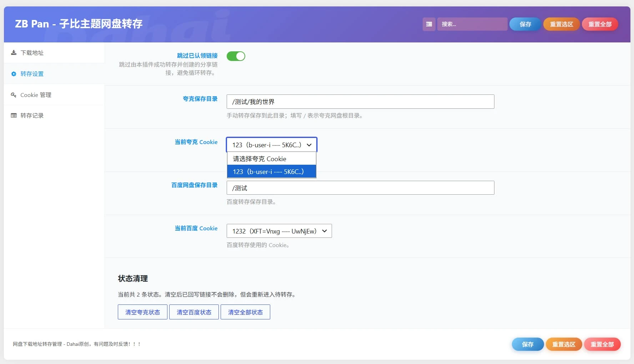
Task: Click the 状态清理 heading
Action: [x=133, y=278]
